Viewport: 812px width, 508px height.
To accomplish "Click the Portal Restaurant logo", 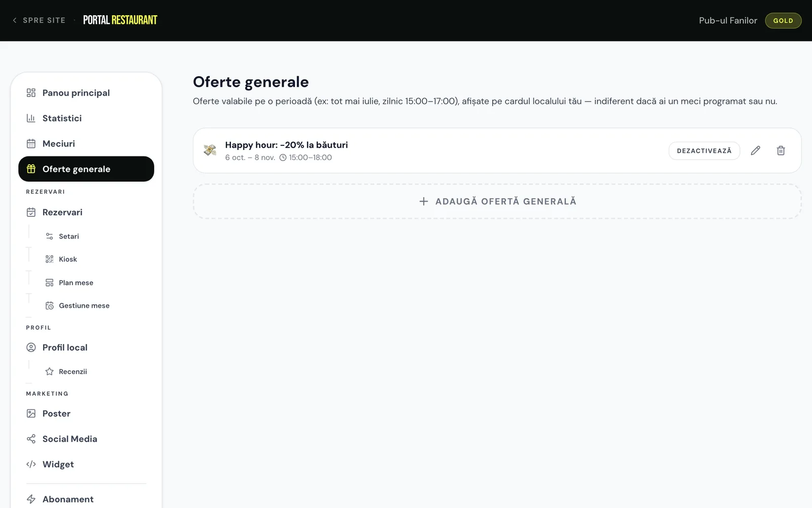I will [x=120, y=20].
